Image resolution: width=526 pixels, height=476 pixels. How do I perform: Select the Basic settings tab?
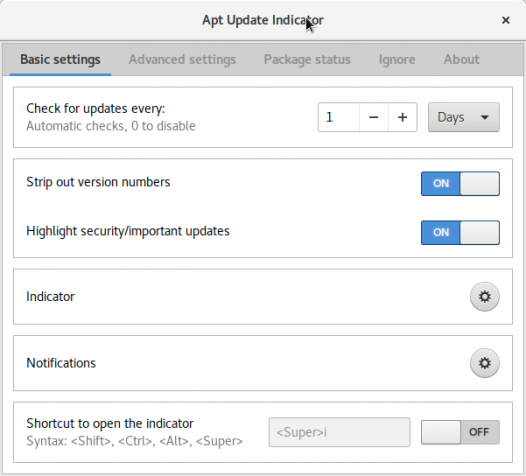(60, 59)
